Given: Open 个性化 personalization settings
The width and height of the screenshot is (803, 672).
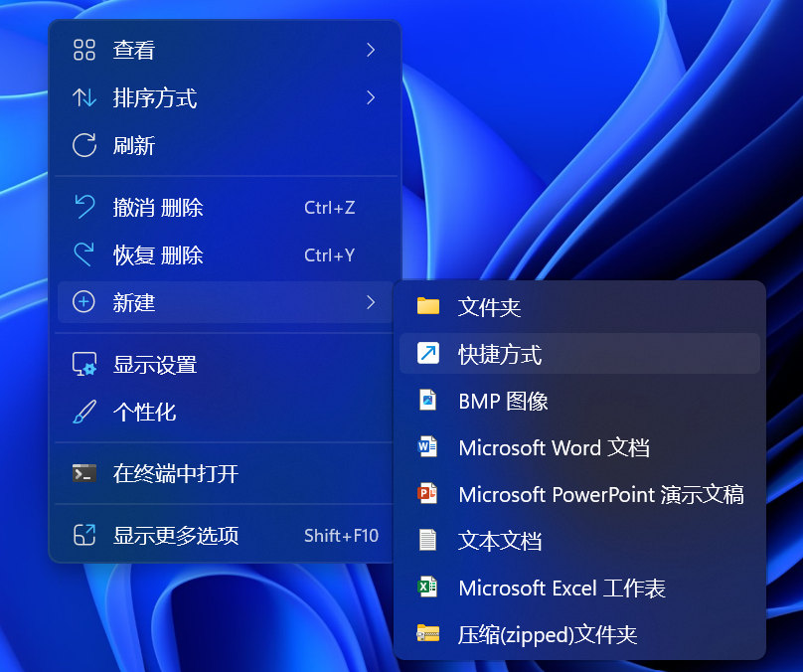Looking at the screenshot, I should [145, 412].
